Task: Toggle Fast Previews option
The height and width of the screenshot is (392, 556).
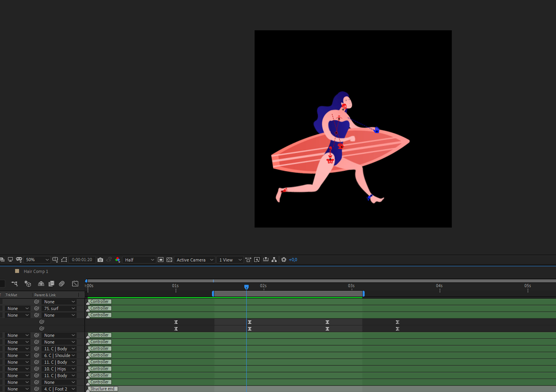Action: click(x=257, y=260)
